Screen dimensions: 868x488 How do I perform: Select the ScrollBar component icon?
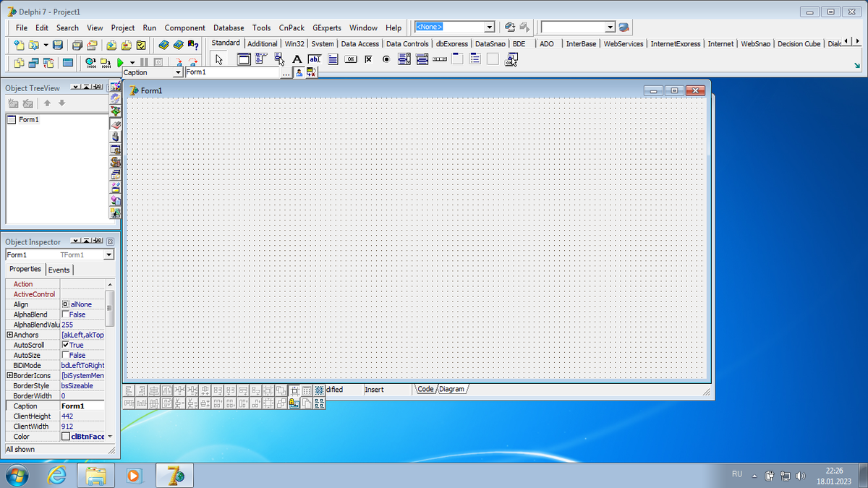coord(440,59)
